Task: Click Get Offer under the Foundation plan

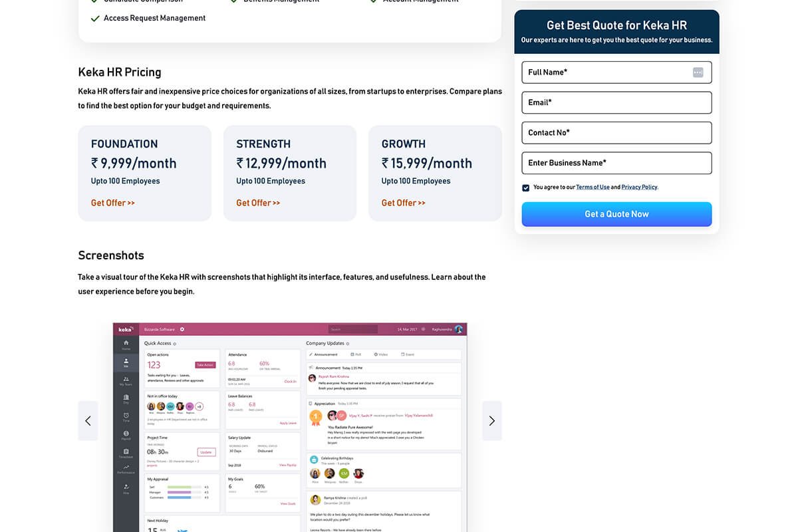Action: pos(112,202)
